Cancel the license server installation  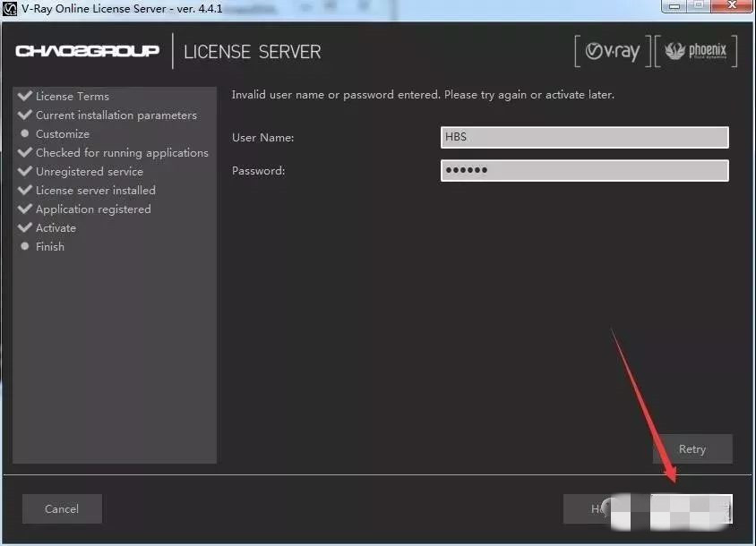coord(62,508)
